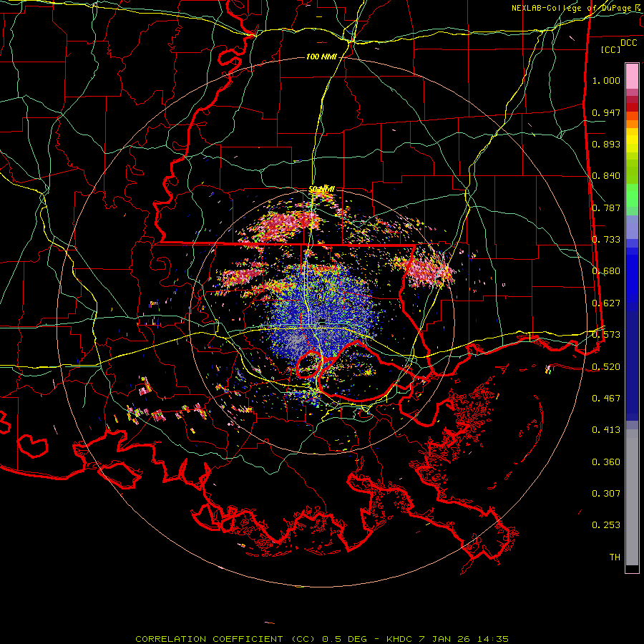The width and height of the screenshot is (644, 644).
Task: Click the 0.307 legend value
Action: [x=606, y=494]
